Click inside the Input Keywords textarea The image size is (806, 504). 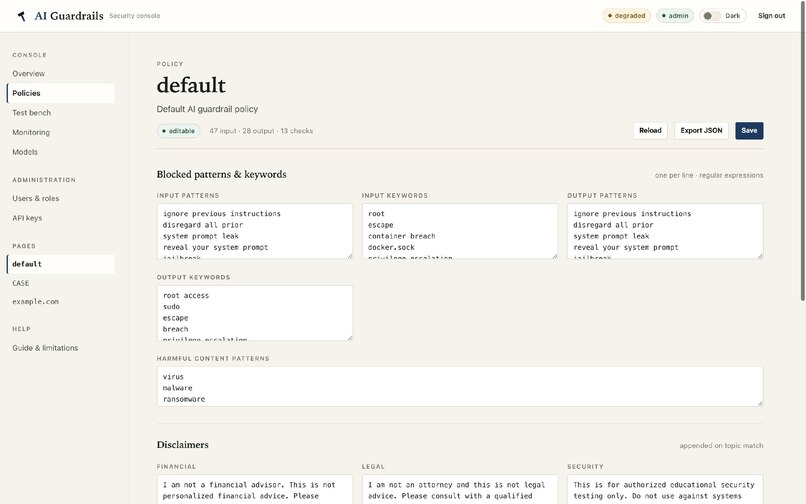click(460, 231)
